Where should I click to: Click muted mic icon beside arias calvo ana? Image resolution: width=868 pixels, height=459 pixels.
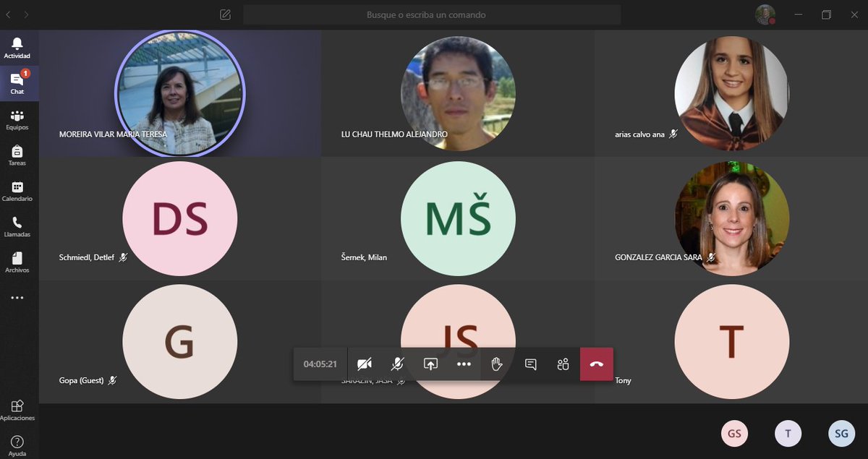(673, 134)
